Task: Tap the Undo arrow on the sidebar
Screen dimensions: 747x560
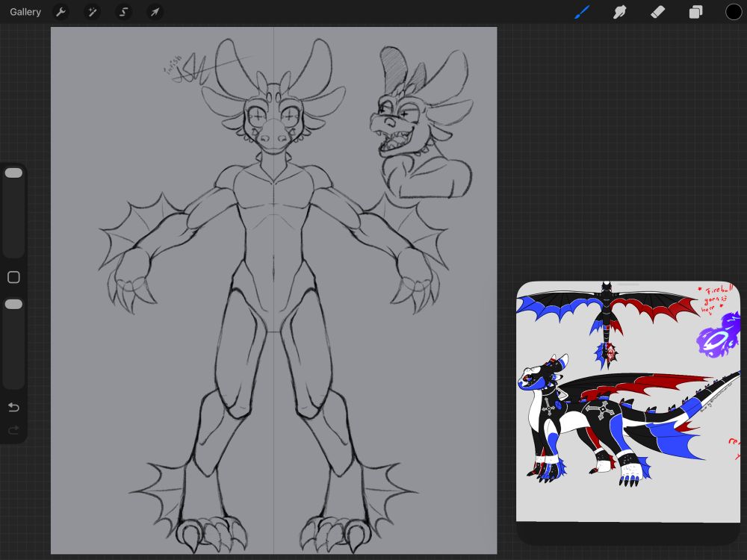Action: [x=13, y=407]
